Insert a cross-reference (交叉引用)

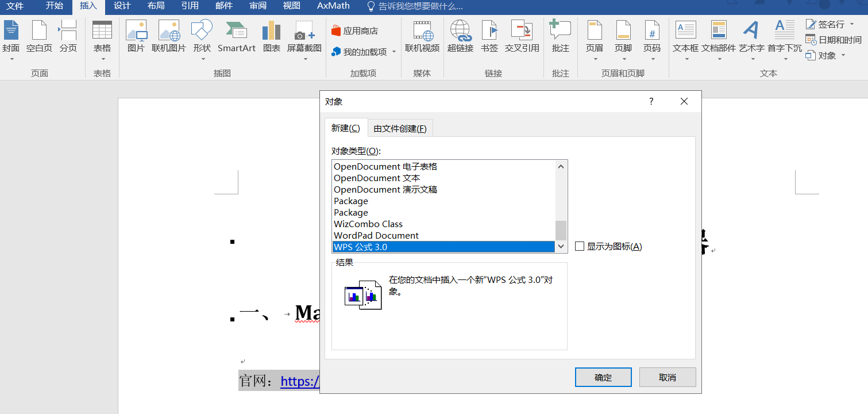[x=522, y=37]
